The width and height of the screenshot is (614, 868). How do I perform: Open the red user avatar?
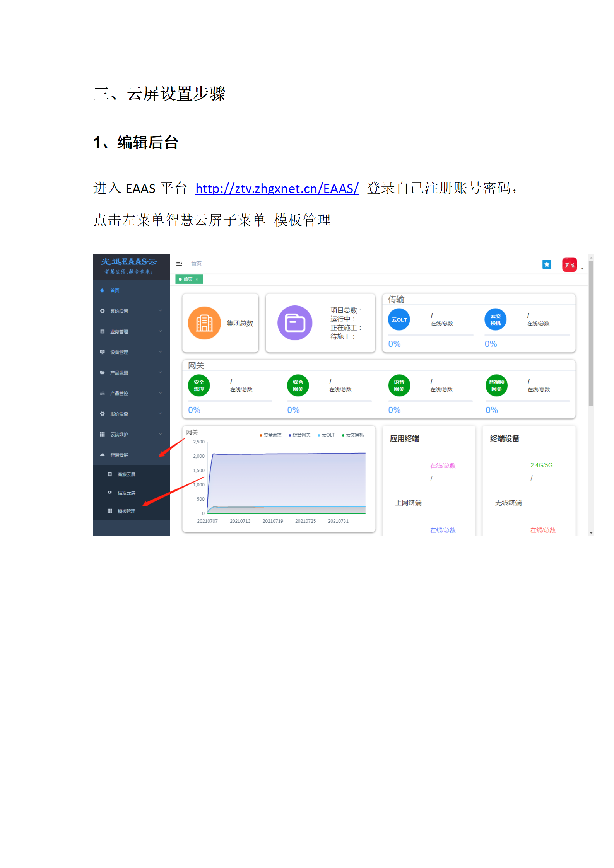(x=569, y=265)
